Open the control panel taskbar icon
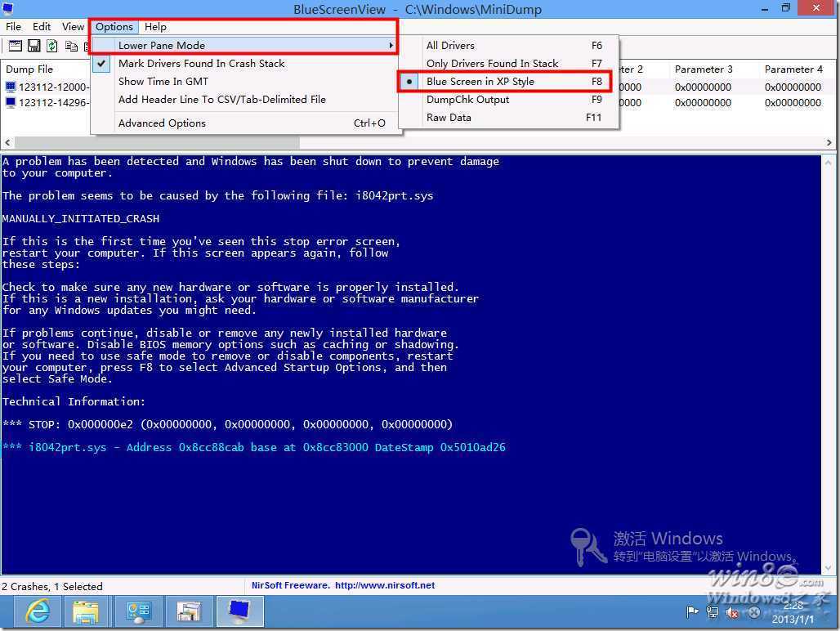 tap(137, 611)
